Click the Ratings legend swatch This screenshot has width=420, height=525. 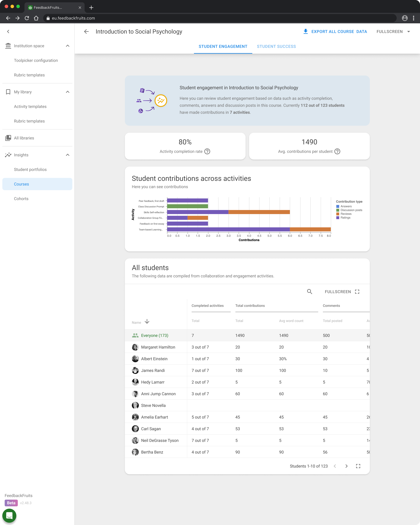tap(338, 218)
